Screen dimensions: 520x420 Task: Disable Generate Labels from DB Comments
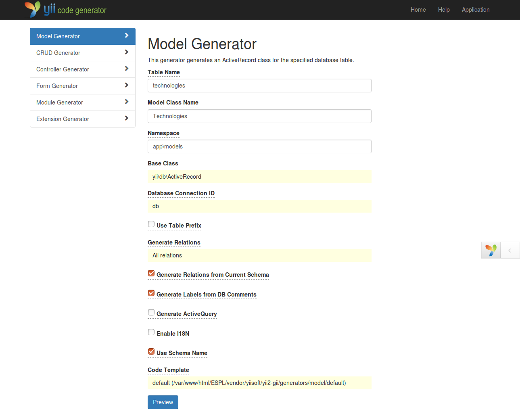[151, 293]
